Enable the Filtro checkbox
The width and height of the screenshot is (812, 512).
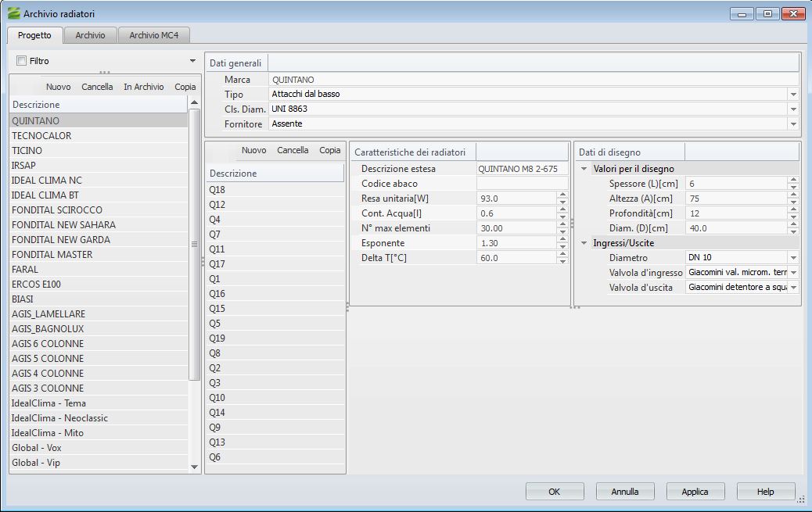[21, 61]
